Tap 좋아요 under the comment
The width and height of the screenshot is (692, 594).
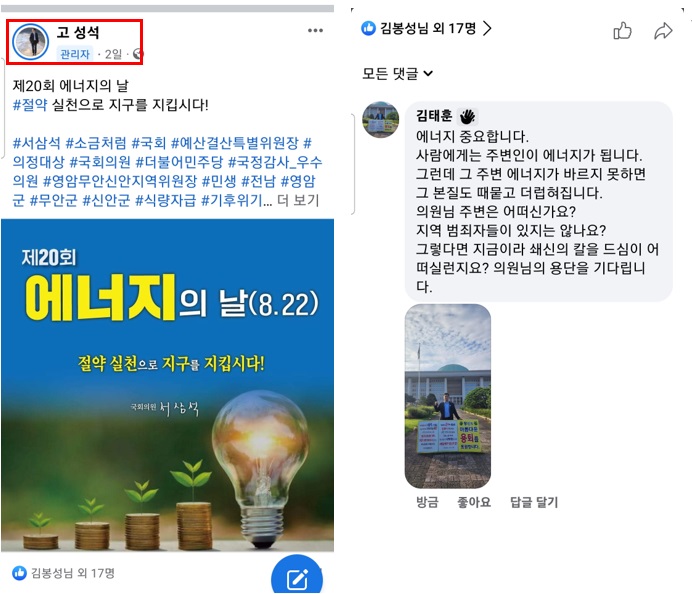point(474,502)
